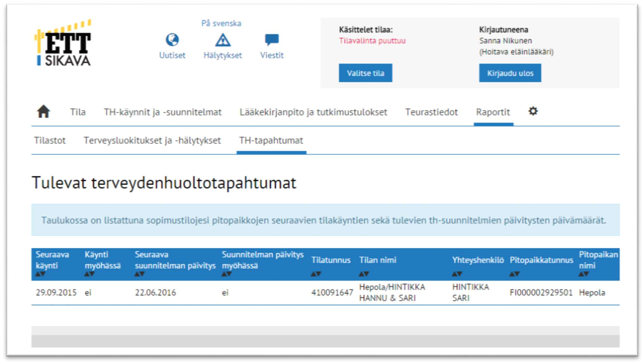Sort by Yhteyshenkilö column arrows
This screenshot has height=364, width=644.
tap(457, 274)
